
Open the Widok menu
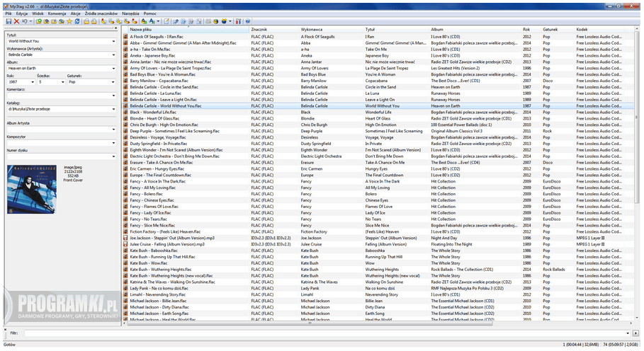tap(38, 13)
